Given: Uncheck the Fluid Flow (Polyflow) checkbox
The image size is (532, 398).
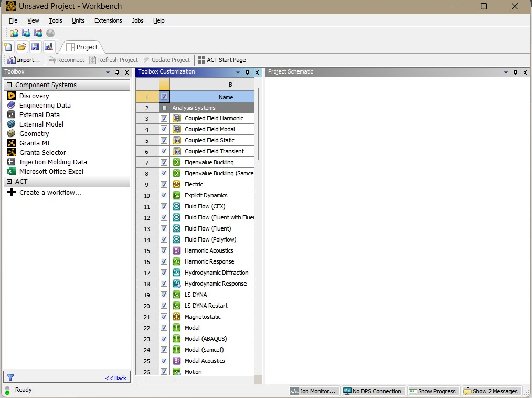Looking at the screenshot, I should pyautogui.click(x=164, y=239).
